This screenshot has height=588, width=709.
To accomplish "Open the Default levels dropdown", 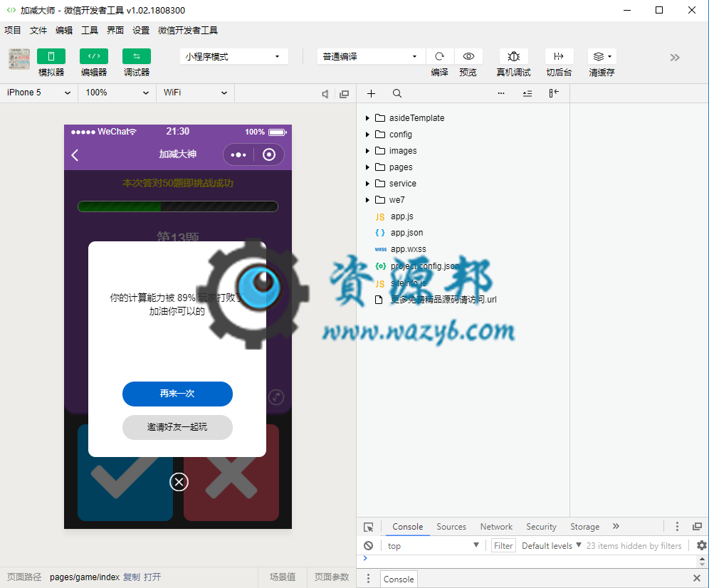I will coord(551,546).
